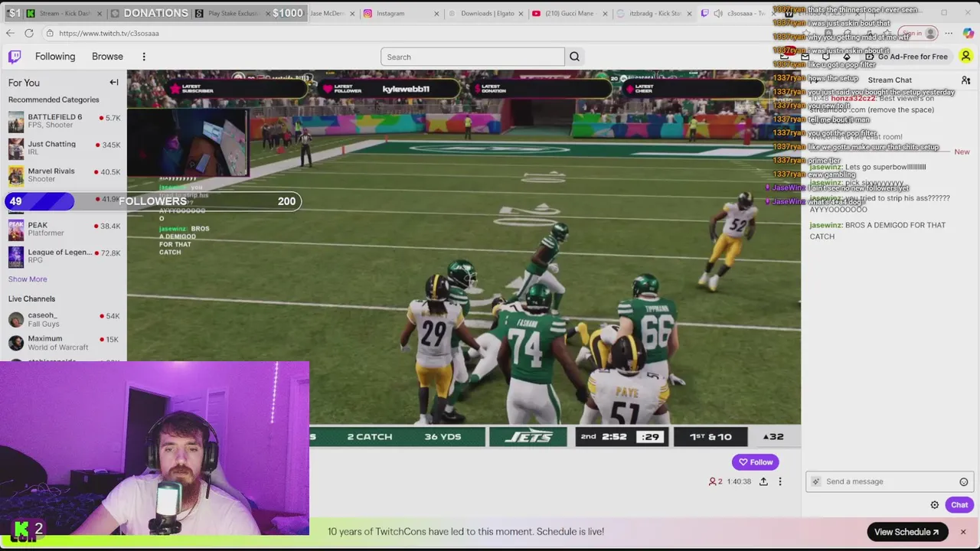Screen dimensions: 980x551
Task: Open Maximum's World of Warcraft channel
Action: click(64, 343)
